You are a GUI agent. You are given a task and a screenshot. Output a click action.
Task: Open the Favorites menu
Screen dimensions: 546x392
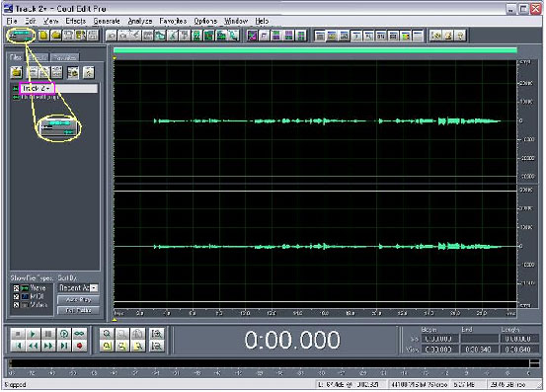(x=173, y=21)
